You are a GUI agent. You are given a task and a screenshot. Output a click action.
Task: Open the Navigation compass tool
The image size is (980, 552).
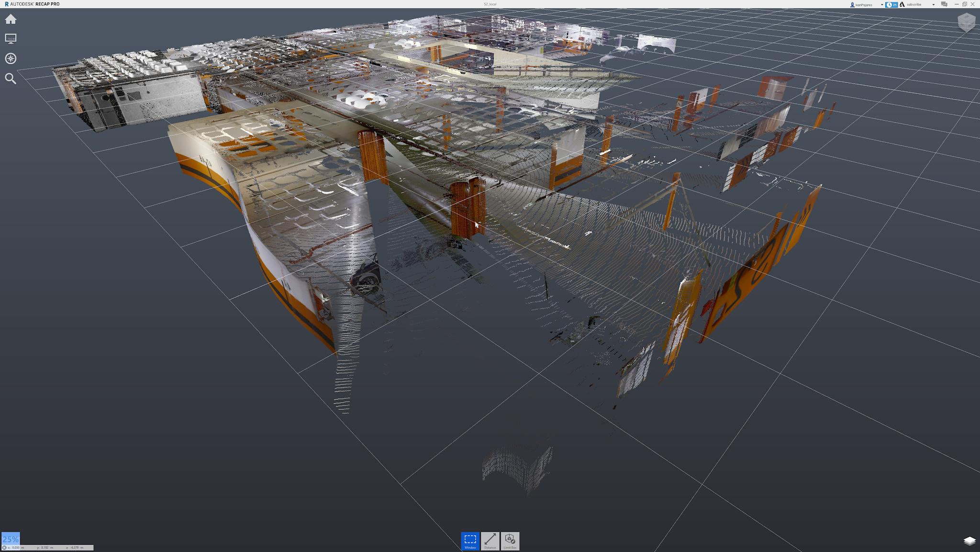click(11, 58)
